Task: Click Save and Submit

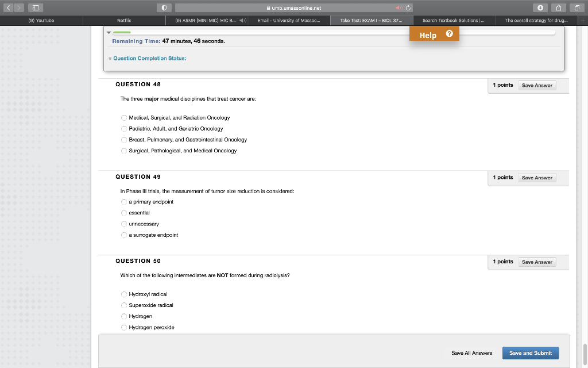Action: coord(530,352)
